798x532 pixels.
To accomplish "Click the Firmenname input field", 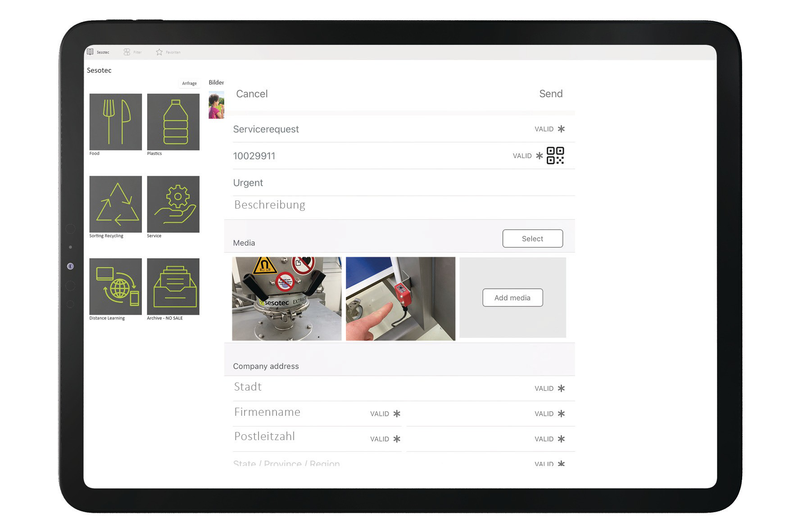I will [x=317, y=413].
